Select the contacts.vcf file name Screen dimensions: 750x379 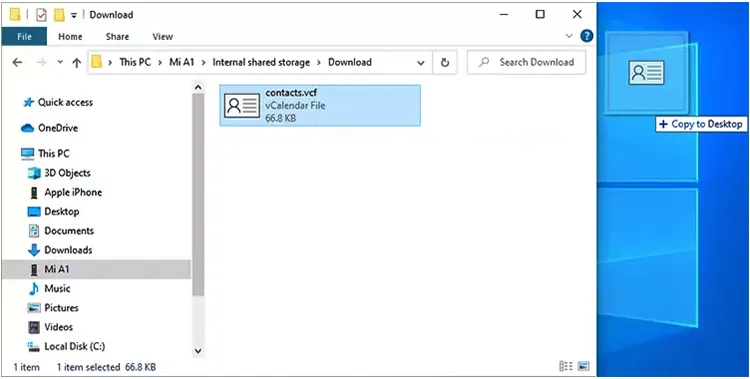click(291, 93)
